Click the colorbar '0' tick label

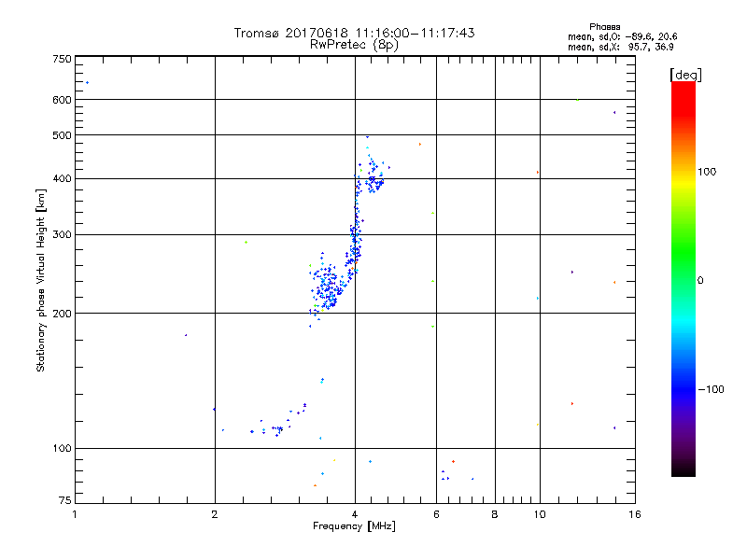[700, 281]
